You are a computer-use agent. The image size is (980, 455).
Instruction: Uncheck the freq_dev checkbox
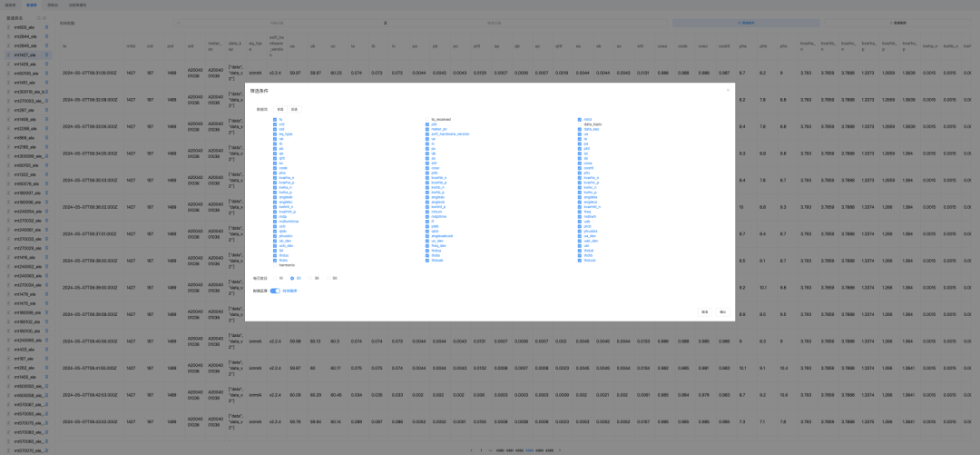(427, 245)
